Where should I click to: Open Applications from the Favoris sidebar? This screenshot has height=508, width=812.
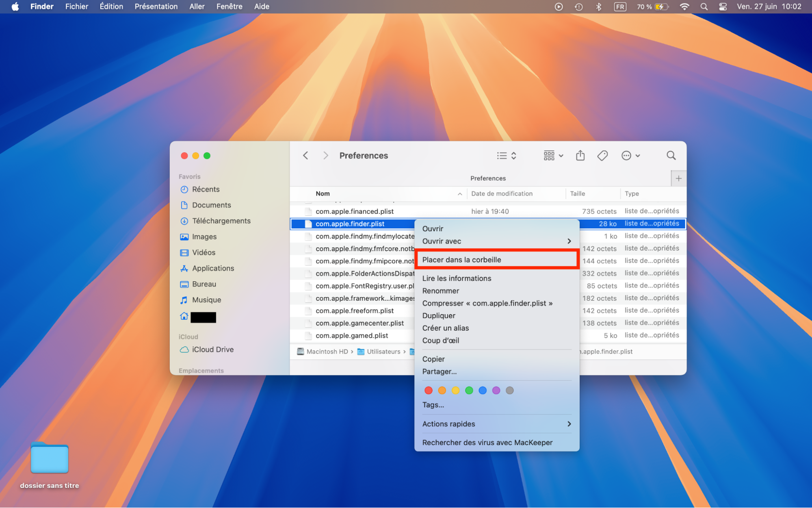point(212,268)
